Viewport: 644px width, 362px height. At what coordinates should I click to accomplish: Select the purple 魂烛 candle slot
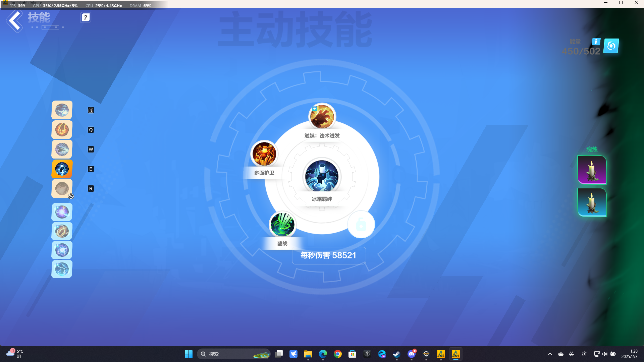pos(592,170)
